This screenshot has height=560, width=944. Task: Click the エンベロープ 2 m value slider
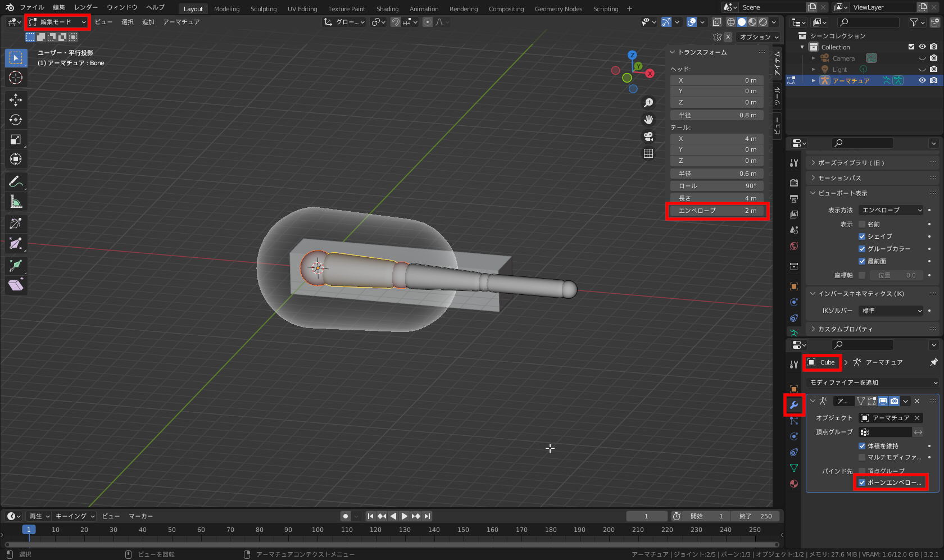(717, 211)
